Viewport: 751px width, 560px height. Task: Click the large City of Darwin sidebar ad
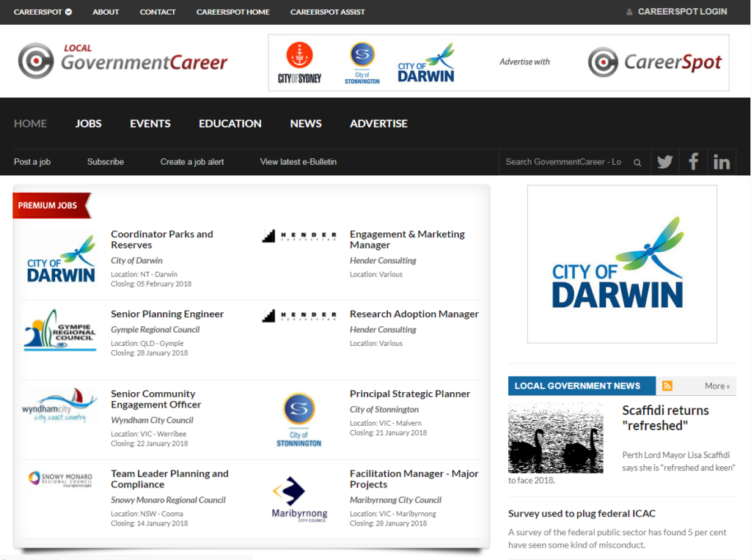622,264
